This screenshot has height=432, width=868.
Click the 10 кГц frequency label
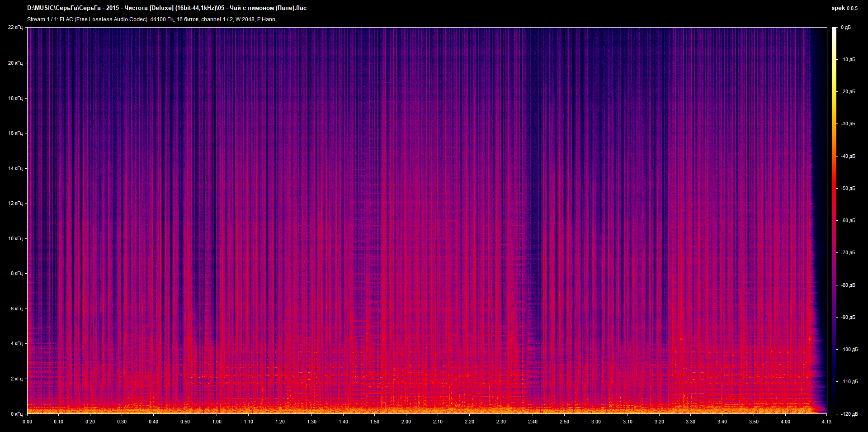[15, 239]
